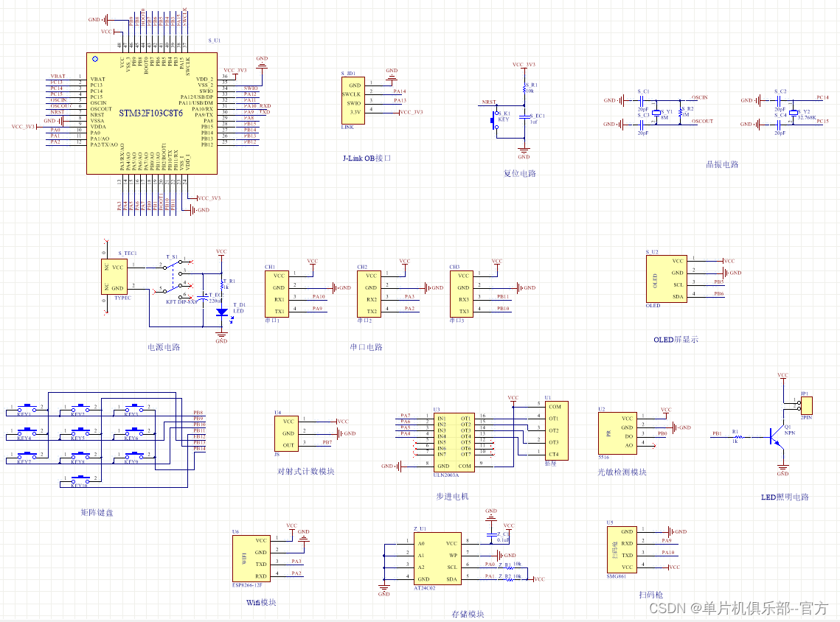Click the T_D1 LED diode symbol
840x622 pixels.
click(x=222, y=312)
